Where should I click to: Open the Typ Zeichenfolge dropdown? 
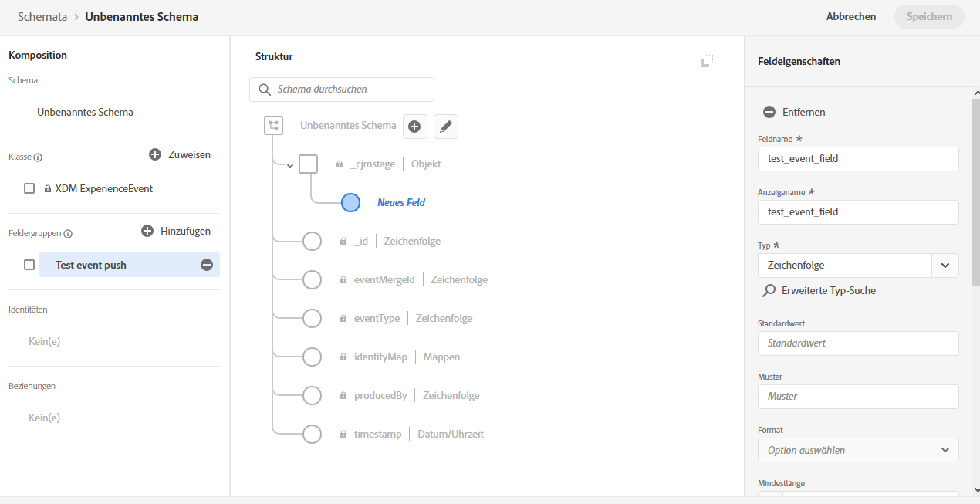point(945,266)
